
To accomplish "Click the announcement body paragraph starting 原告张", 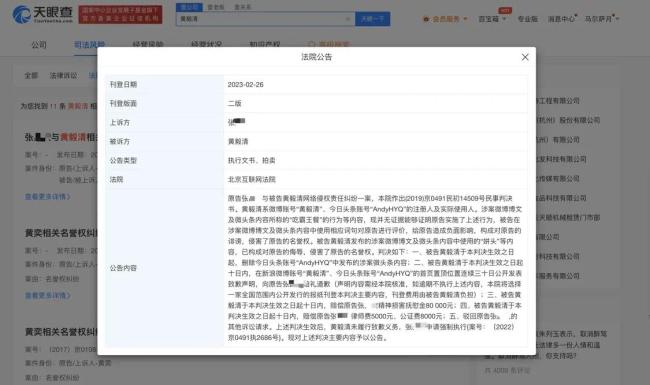I will coord(375,268).
